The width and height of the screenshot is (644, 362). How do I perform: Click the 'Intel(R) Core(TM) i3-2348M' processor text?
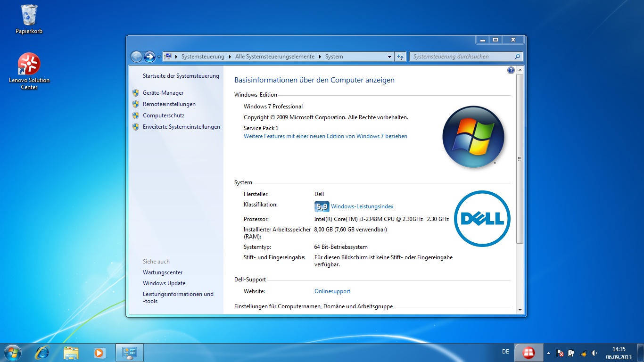click(381, 219)
